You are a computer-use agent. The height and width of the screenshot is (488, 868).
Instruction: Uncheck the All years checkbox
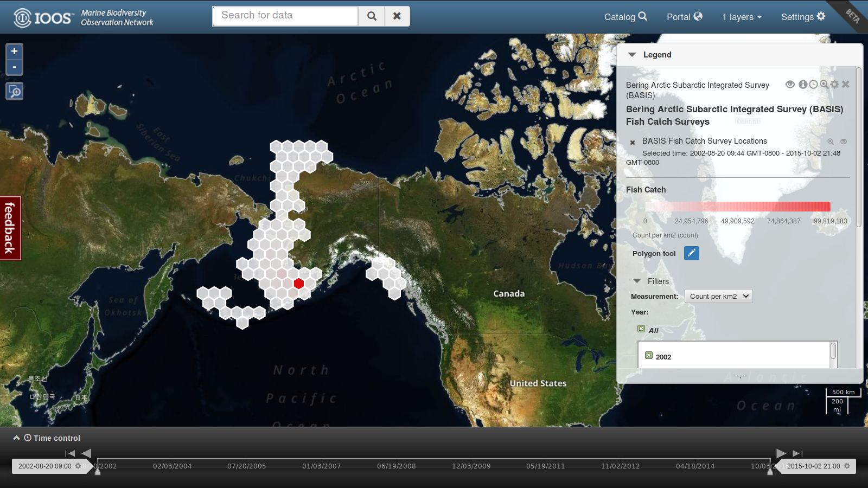tap(641, 329)
